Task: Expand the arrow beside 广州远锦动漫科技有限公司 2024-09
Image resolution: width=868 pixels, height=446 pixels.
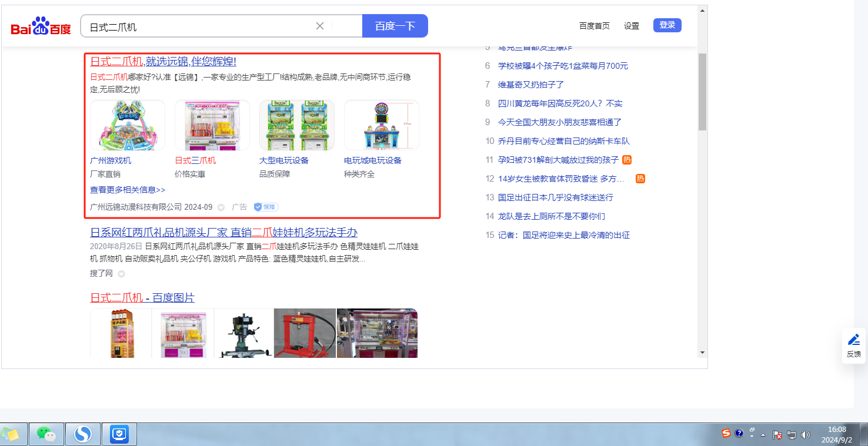Action: click(x=221, y=207)
